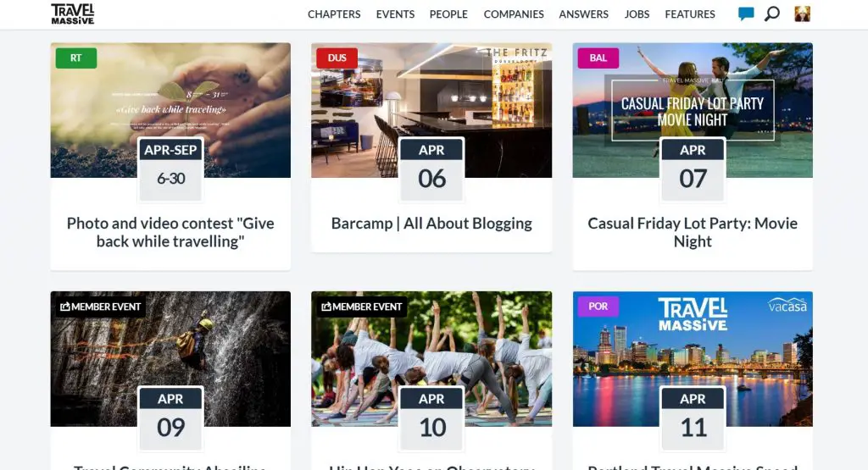Open the user profile avatar

click(802, 14)
